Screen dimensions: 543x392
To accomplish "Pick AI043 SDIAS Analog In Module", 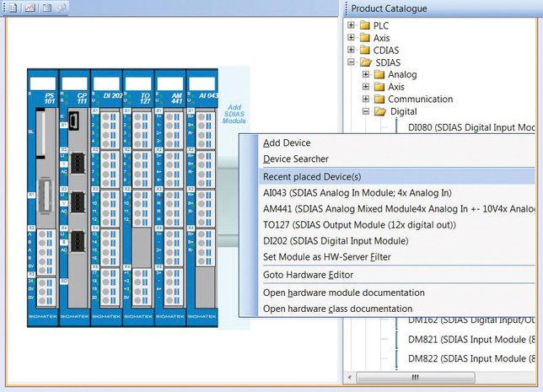I will coord(396,193).
